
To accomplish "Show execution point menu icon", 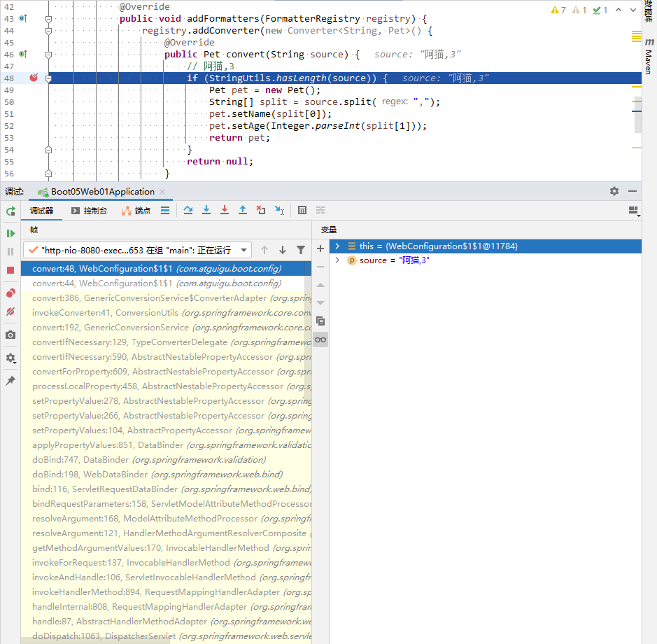I will (165, 211).
